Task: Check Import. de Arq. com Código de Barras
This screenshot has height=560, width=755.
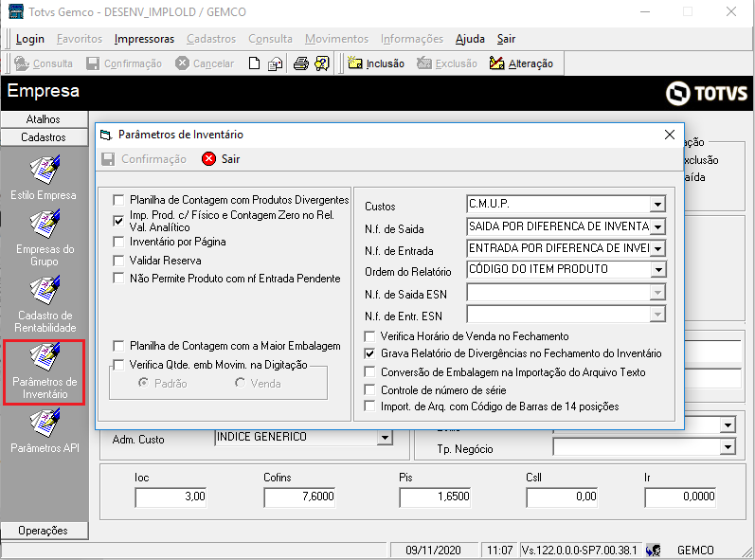Action: click(x=369, y=406)
